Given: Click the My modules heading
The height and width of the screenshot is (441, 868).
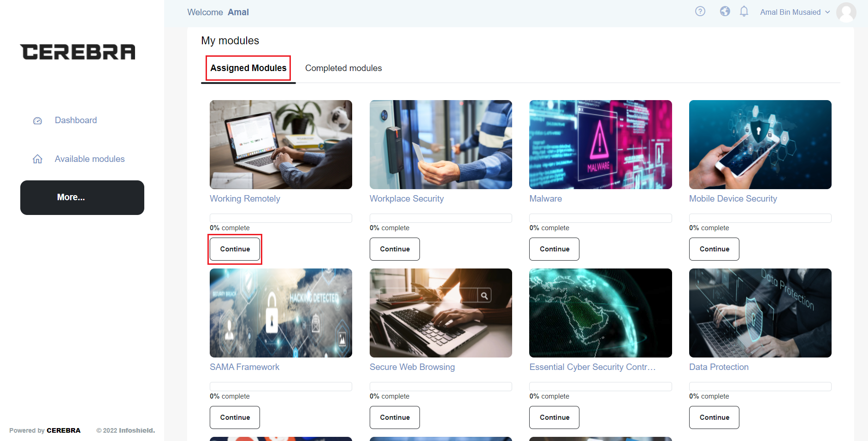Looking at the screenshot, I should pyautogui.click(x=230, y=41).
